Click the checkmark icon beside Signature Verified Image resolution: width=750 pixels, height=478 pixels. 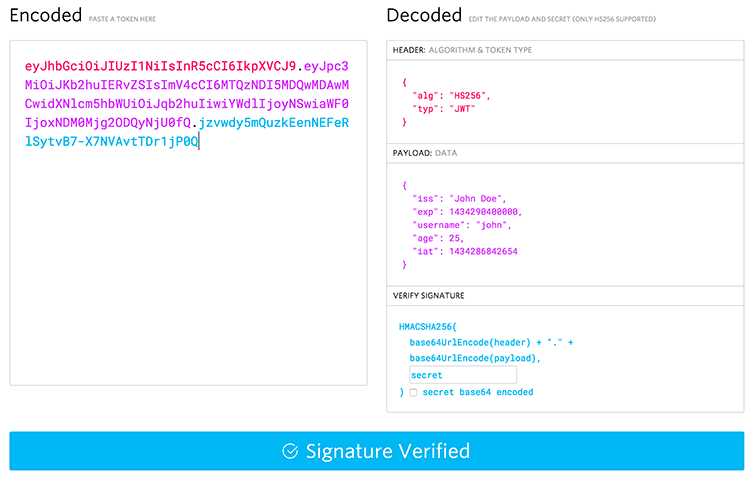click(x=290, y=451)
